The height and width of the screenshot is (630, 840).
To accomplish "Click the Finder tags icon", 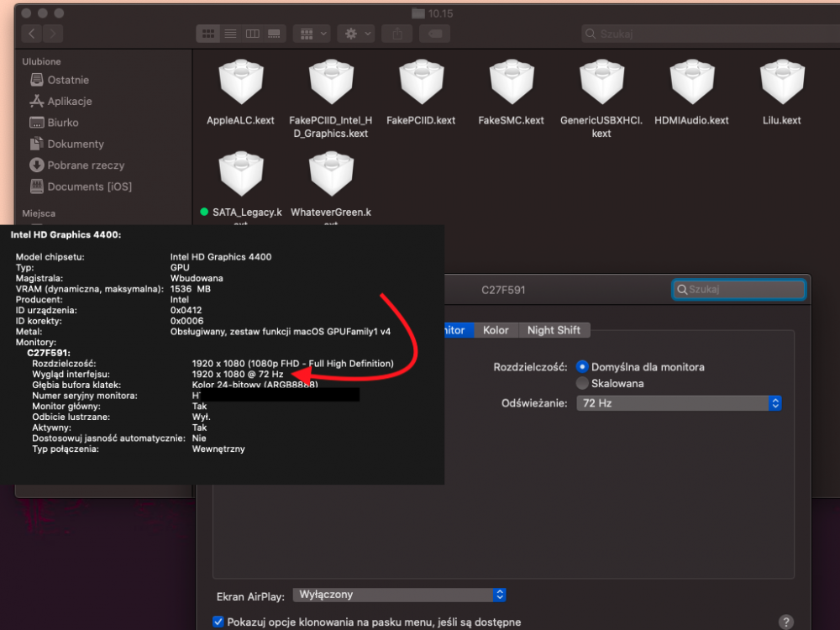I will [434, 34].
